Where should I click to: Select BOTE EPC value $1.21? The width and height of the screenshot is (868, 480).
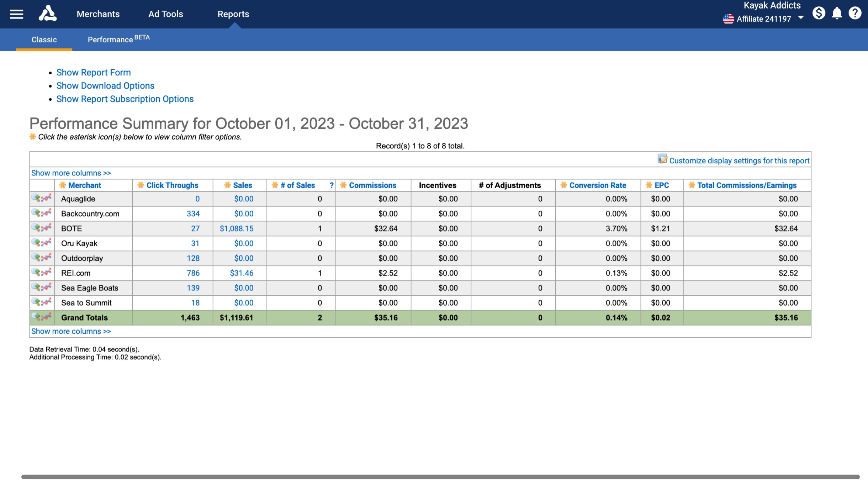(660, 228)
